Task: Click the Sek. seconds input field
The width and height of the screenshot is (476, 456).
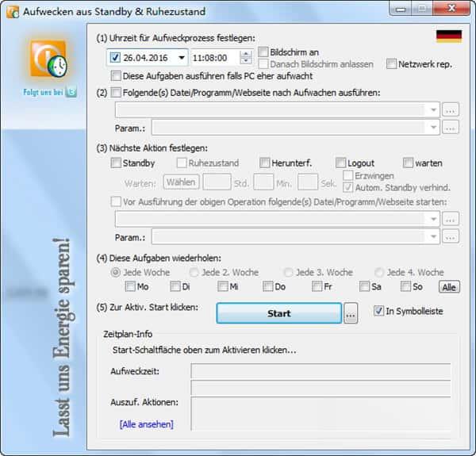Action: pos(308,182)
